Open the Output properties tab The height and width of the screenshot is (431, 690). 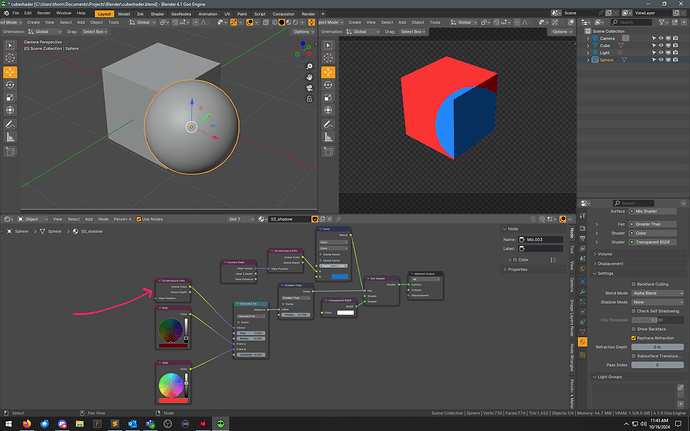coord(582,238)
